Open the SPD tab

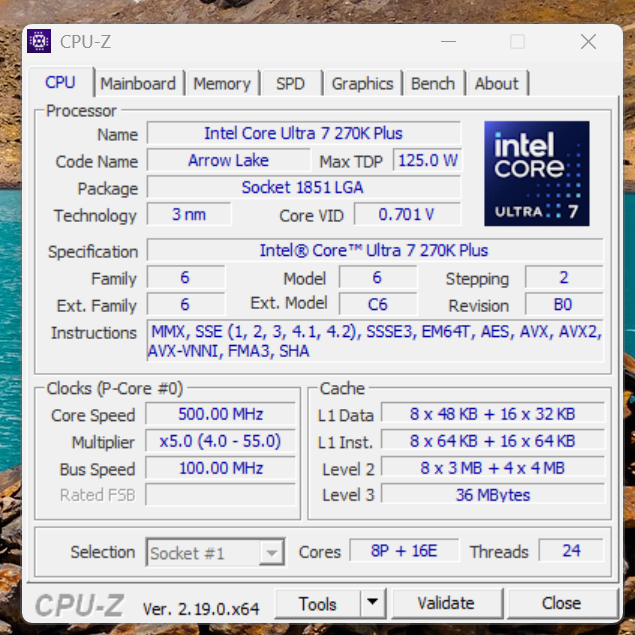(x=290, y=83)
